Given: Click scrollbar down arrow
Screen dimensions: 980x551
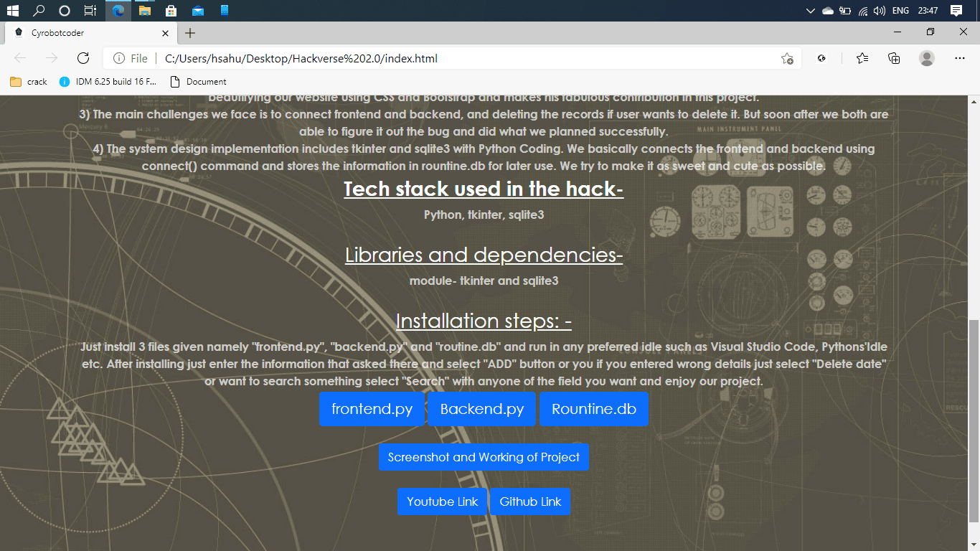Looking at the screenshot, I should click(974, 545).
